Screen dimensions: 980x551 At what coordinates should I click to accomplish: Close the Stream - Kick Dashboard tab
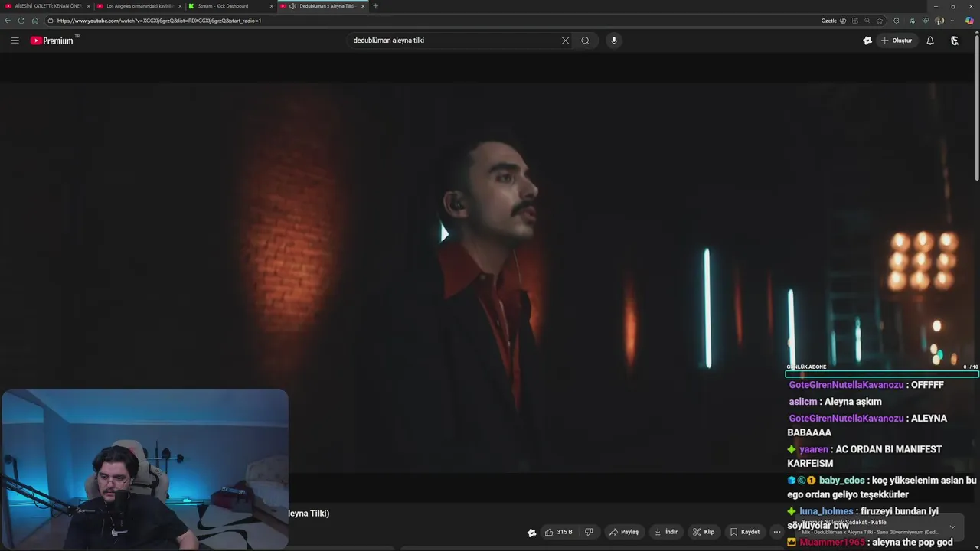(271, 6)
